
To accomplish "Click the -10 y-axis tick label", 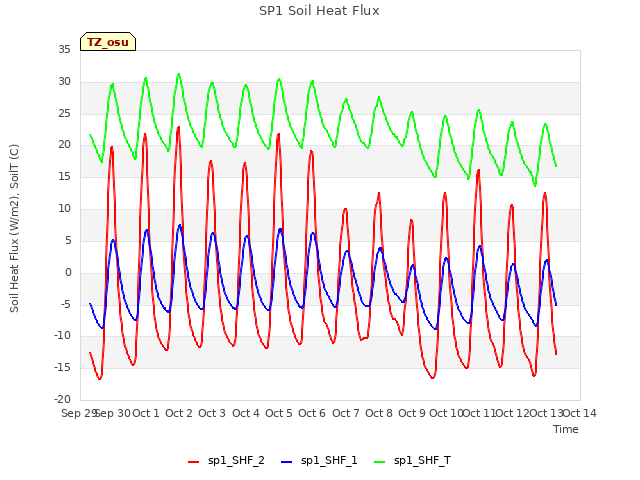I will [x=62, y=336].
